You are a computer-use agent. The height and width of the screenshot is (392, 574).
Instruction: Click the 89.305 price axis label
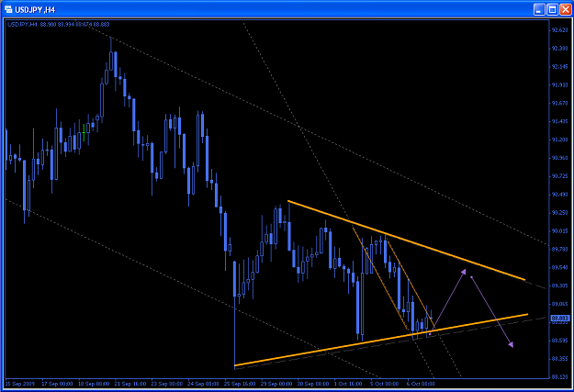pyautogui.click(x=560, y=286)
